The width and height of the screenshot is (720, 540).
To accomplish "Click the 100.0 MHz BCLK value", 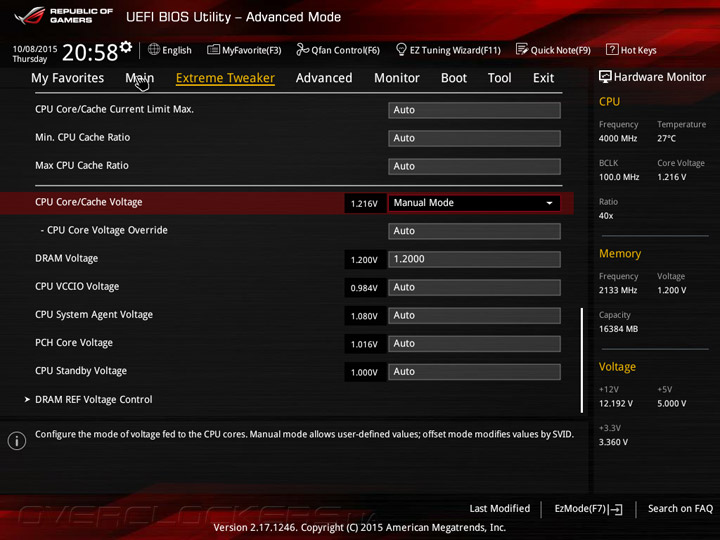I will click(x=619, y=177).
